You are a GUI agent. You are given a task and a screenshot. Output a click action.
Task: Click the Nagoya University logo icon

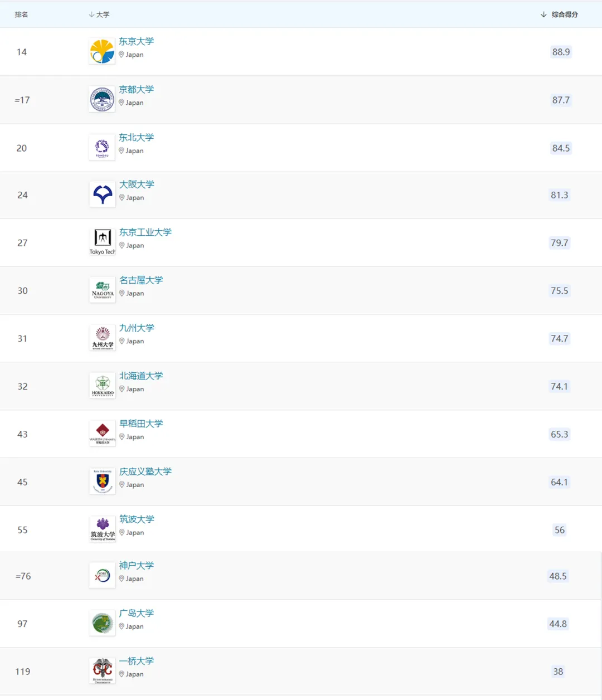(x=103, y=290)
